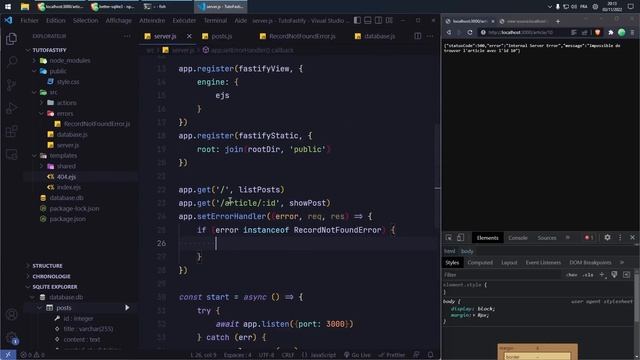Open the DevTools settings gear
The height and width of the screenshot is (360, 640).
(607, 238)
